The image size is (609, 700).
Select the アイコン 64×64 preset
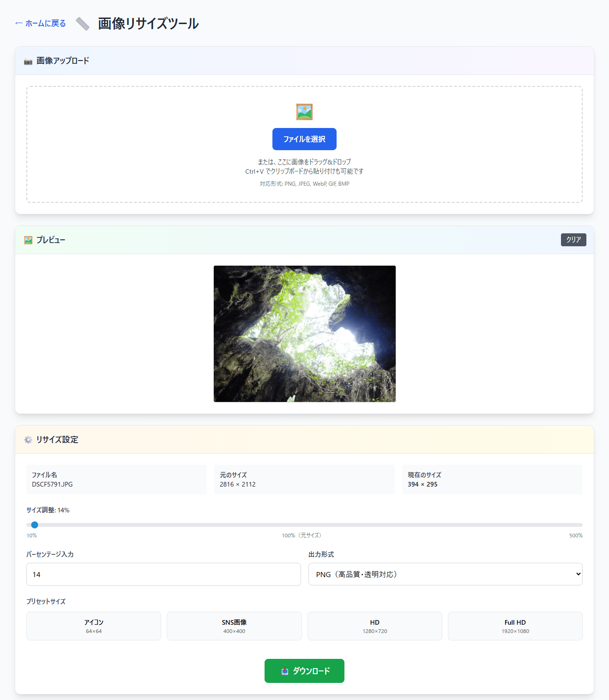coord(94,626)
